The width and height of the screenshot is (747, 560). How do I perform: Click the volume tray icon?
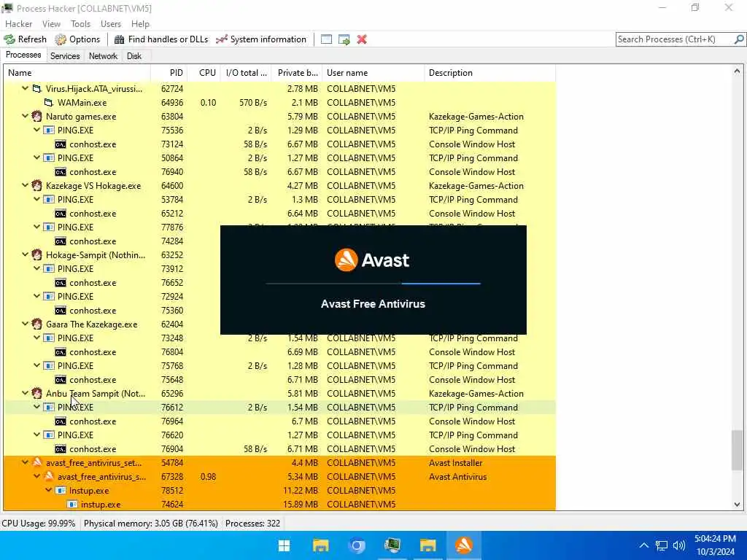pos(679,545)
